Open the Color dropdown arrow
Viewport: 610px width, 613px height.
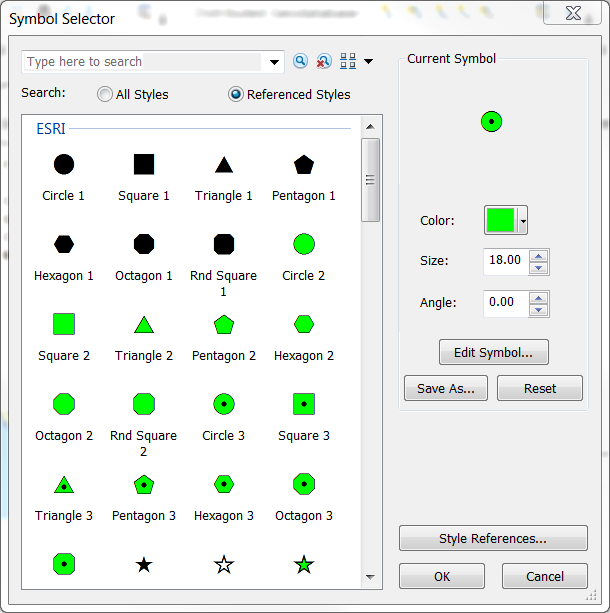pos(523,221)
